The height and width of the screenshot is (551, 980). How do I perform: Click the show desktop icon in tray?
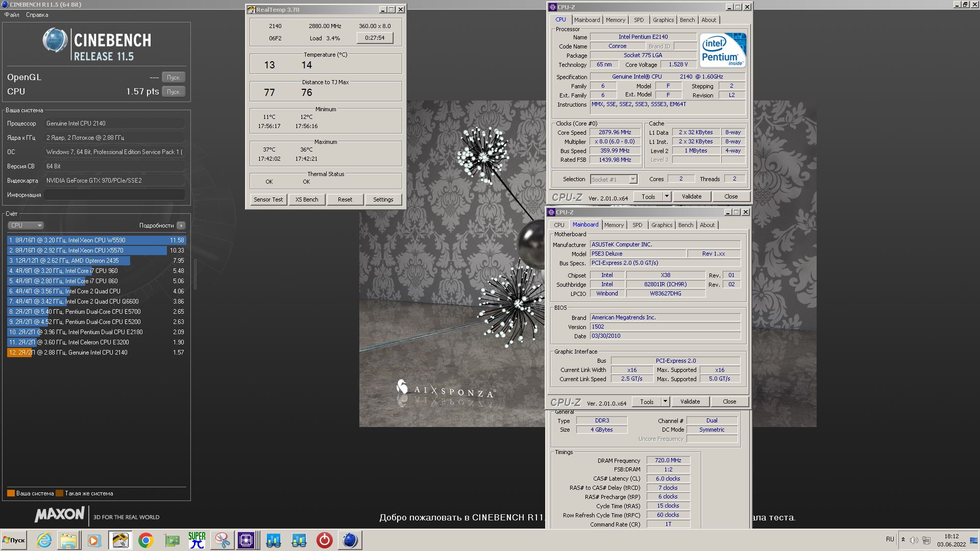click(973, 540)
